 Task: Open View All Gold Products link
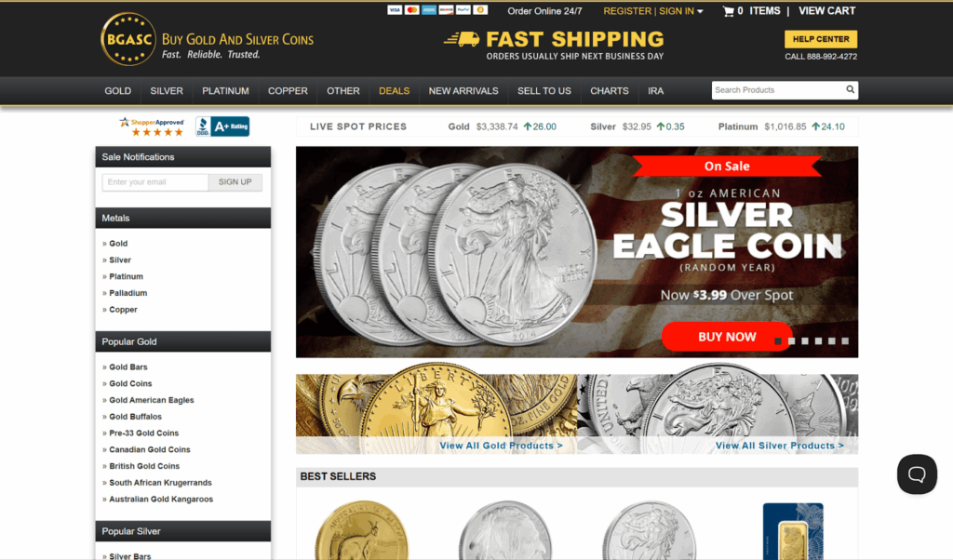point(502,446)
